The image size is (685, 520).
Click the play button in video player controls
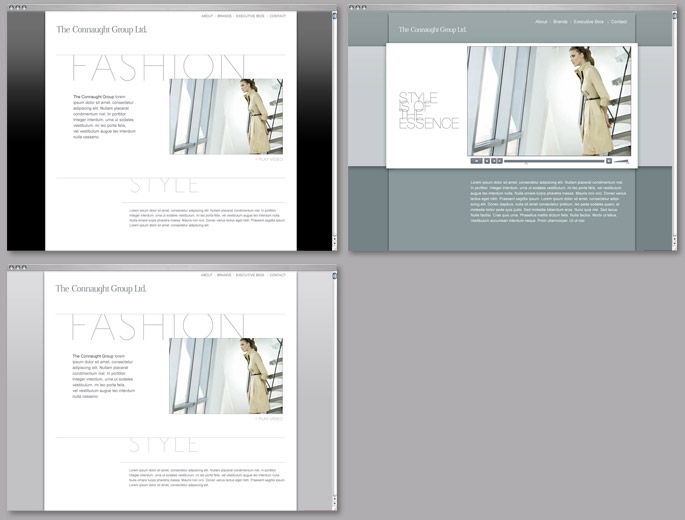pyautogui.click(x=476, y=160)
